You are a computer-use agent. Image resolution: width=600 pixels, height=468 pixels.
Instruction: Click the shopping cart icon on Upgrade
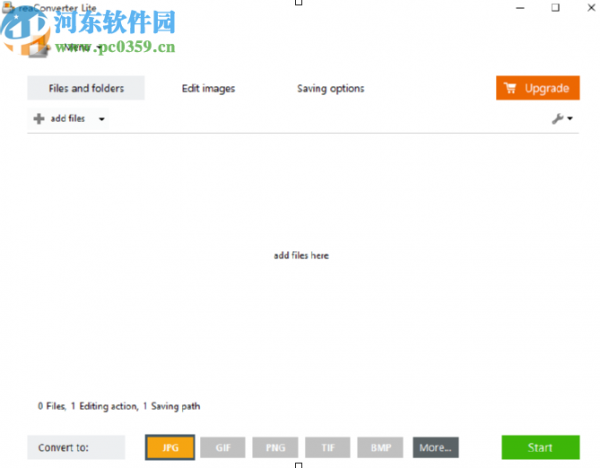(x=510, y=88)
